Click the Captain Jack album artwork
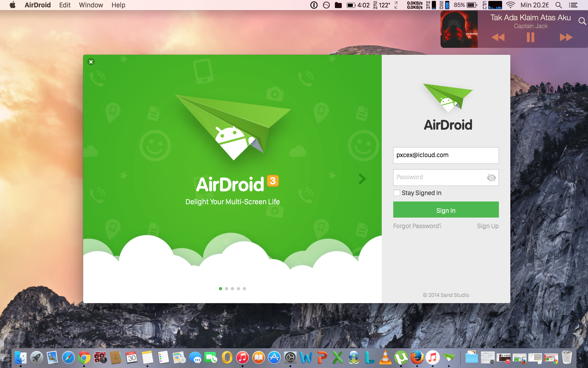Image resolution: width=588 pixels, height=368 pixels. pyautogui.click(x=459, y=29)
